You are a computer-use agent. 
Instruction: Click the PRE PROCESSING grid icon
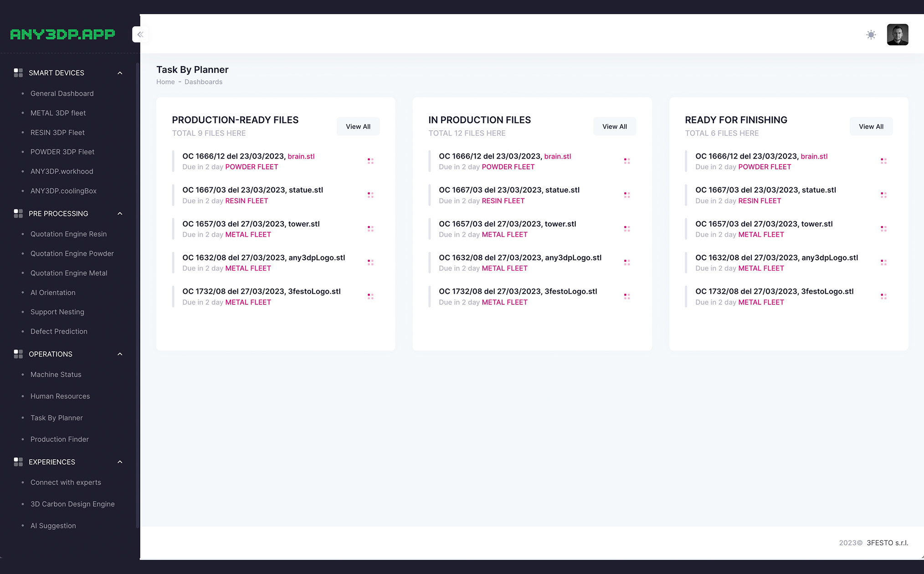tap(18, 214)
